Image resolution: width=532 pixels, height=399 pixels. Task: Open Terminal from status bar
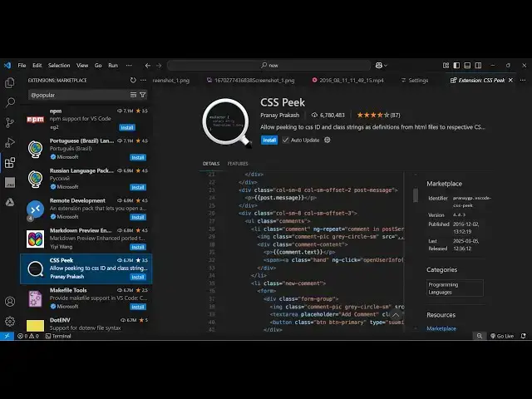coord(58,336)
